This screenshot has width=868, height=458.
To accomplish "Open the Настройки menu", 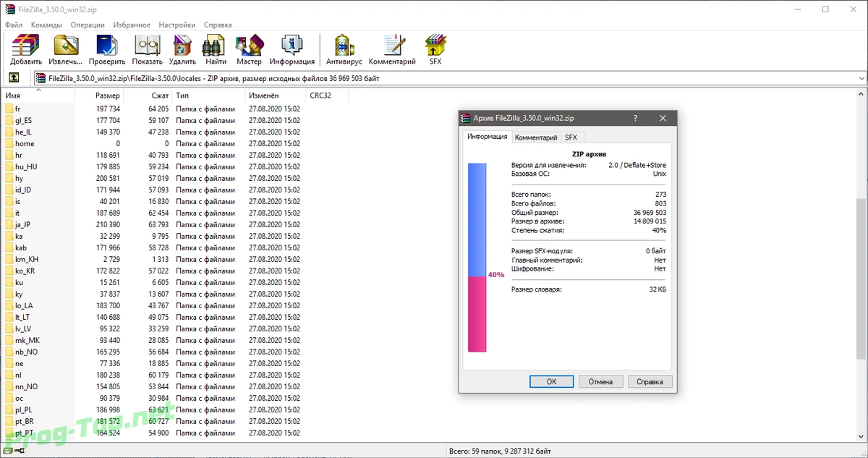I will click(179, 25).
